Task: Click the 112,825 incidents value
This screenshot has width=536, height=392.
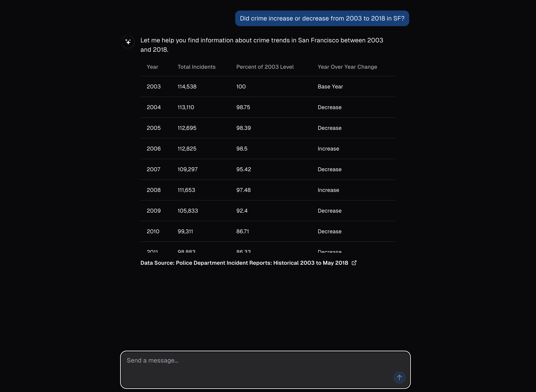Action: [187, 149]
